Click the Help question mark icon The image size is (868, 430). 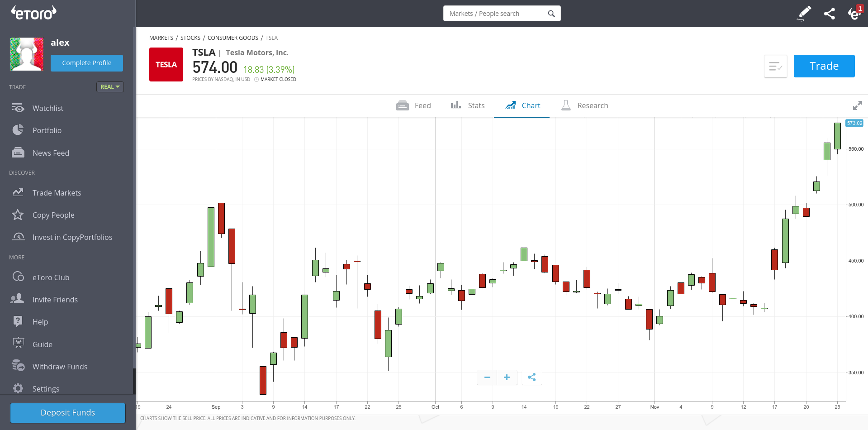point(18,321)
